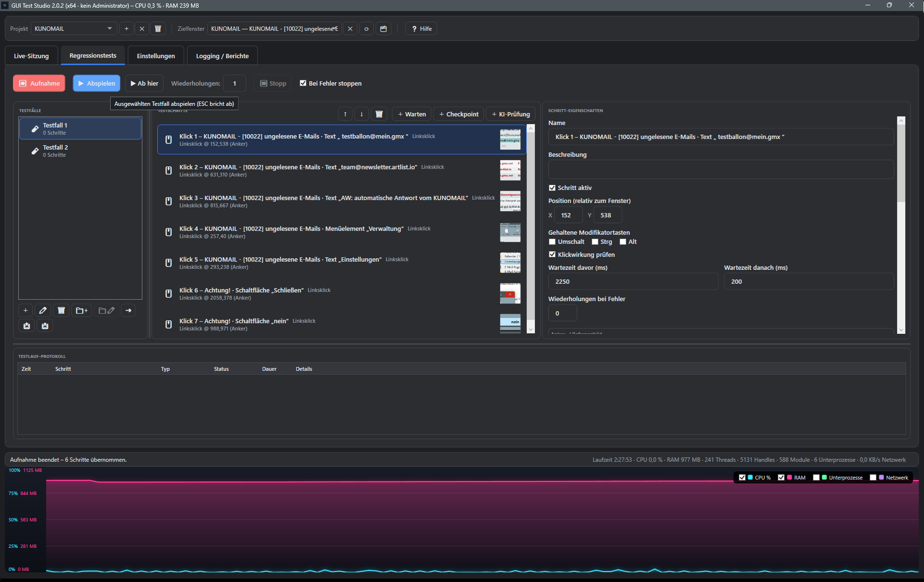Add a new project with the plus icon
Image resolution: width=924 pixels, height=582 pixels.
(127, 29)
